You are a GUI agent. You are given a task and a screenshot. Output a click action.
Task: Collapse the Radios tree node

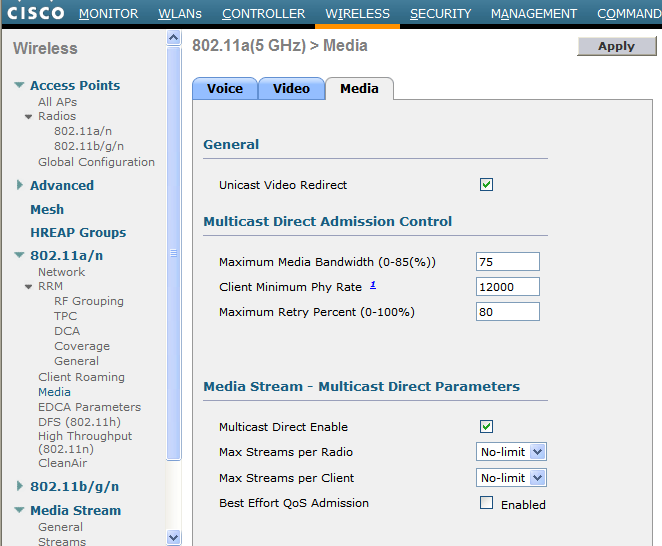[29, 117]
